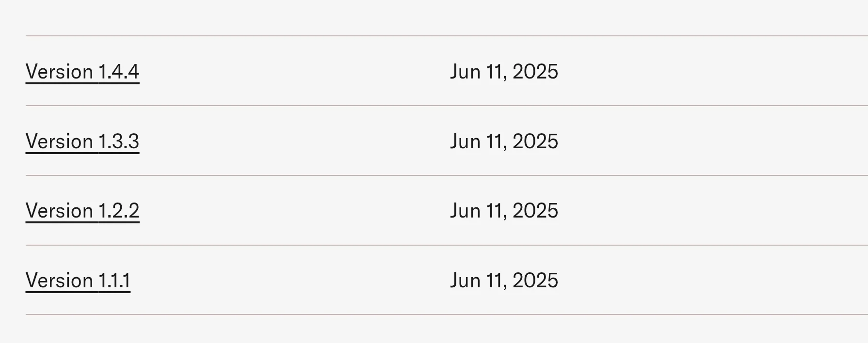Click the year 2025 in the Version 1.1.1 row

tap(535, 281)
